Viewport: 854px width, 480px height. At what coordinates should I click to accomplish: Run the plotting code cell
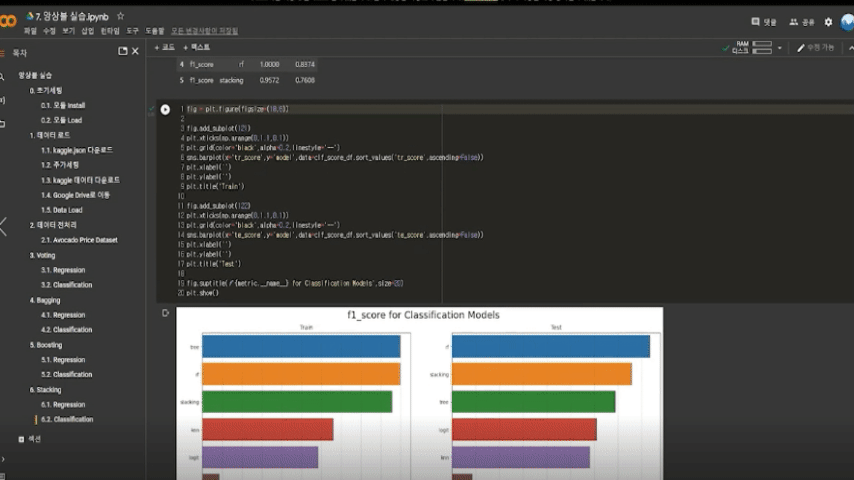pos(165,109)
